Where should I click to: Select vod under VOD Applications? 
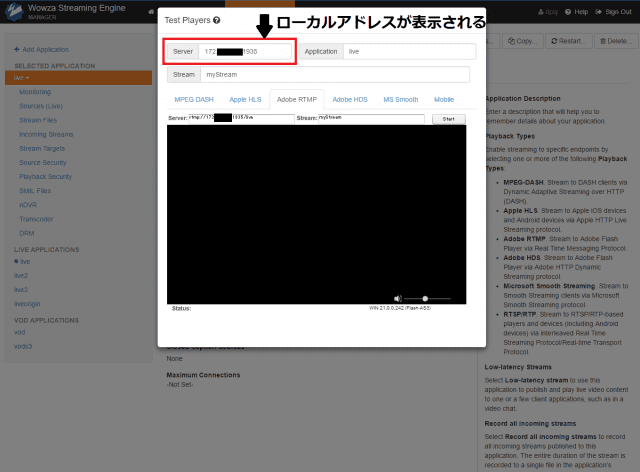tap(20, 332)
